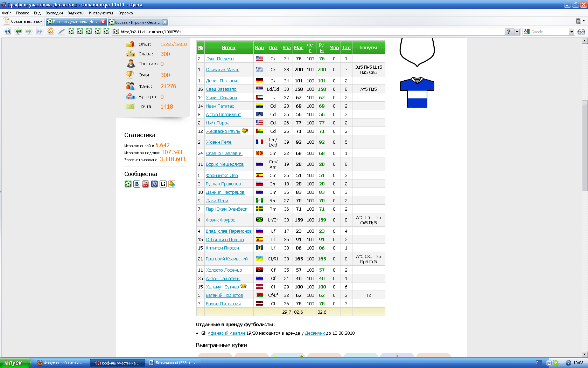Click the wand pencil toolbar icon

coord(62,32)
